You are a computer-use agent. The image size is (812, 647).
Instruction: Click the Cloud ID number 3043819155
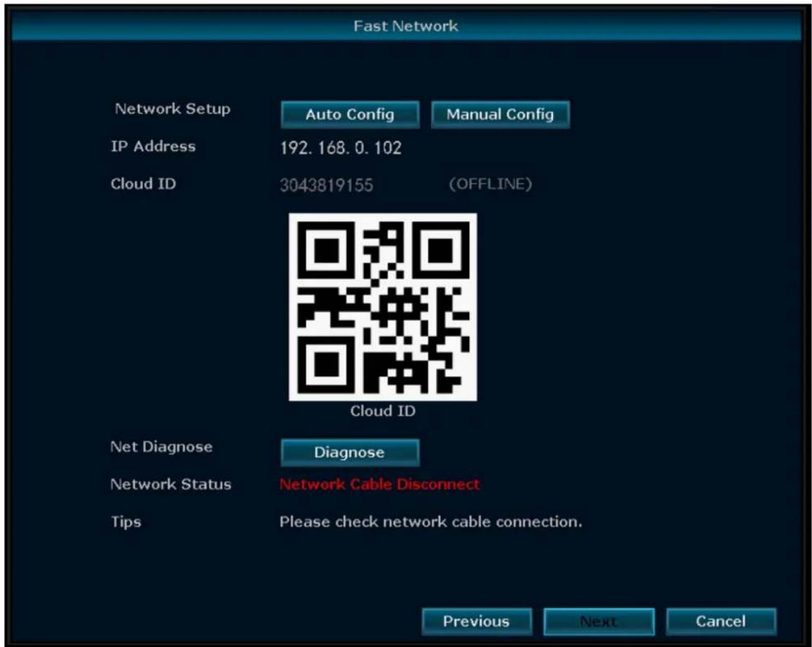tap(326, 185)
